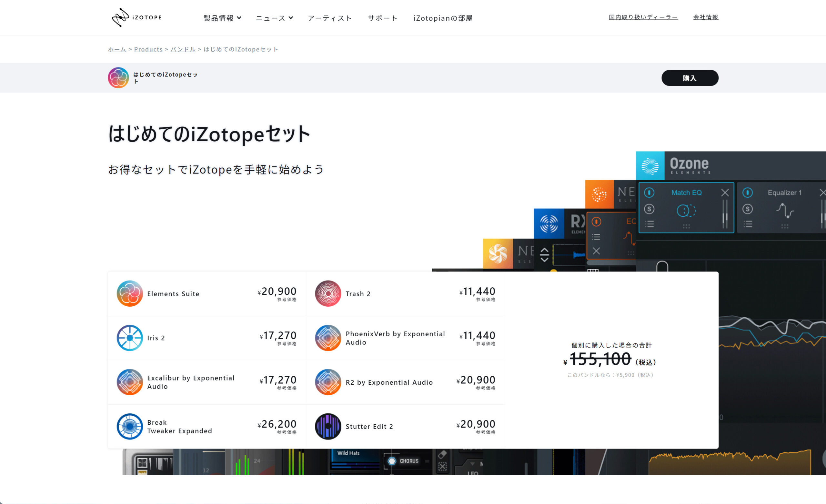Click the Elements Suite product icon
The height and width of the screenshot is (504, 826).
coord(130,293)
